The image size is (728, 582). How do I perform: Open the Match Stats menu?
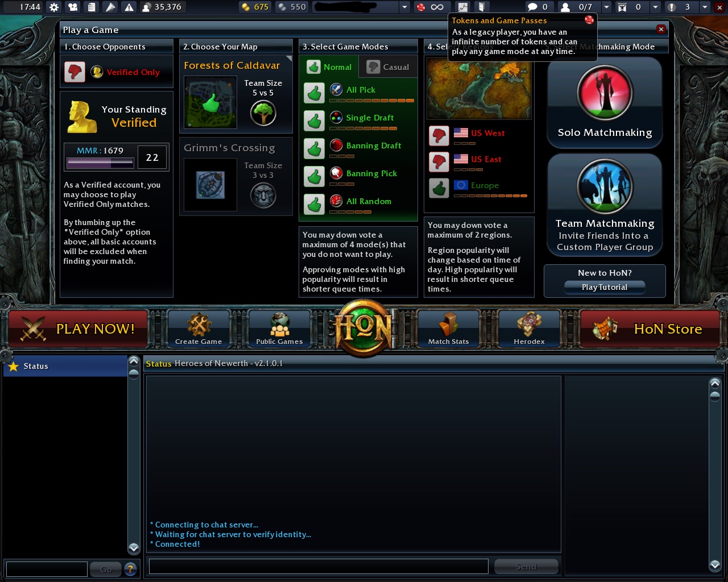pos(449,329)
